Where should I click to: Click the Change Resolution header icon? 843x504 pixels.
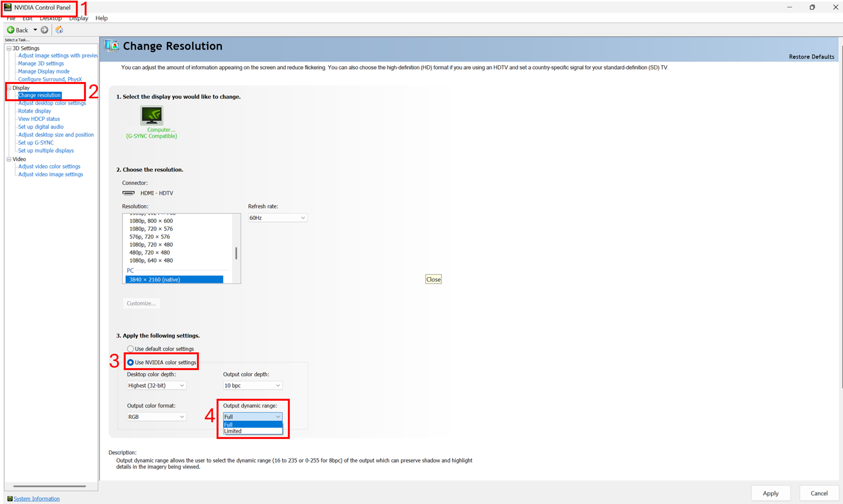coord(112,45)
